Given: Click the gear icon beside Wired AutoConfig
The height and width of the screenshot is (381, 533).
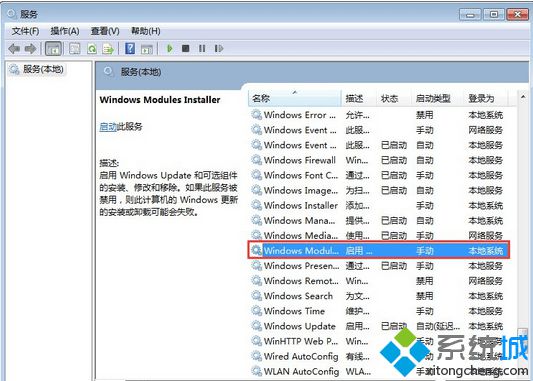Looking at the screenshot, I should [x=257, y=356].
